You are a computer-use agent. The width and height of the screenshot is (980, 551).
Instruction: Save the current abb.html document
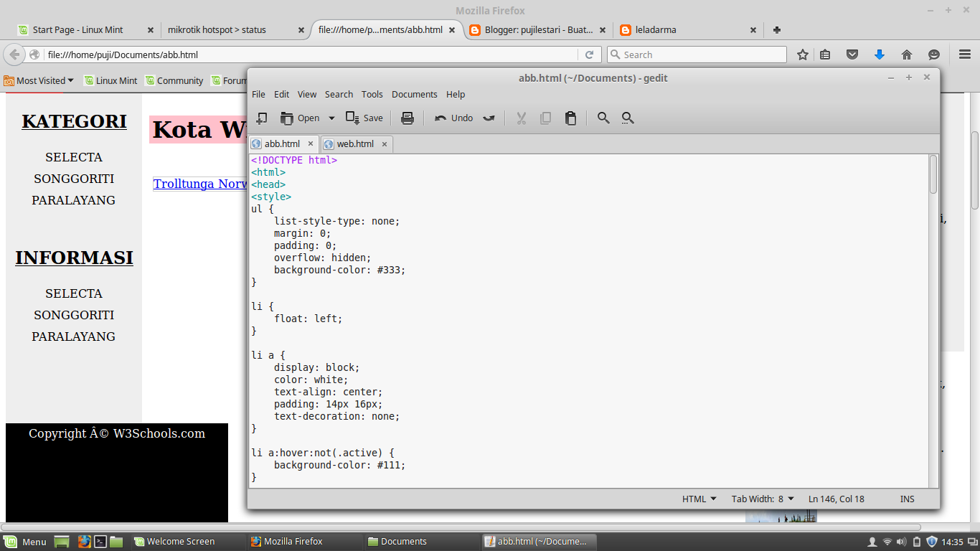364,118
